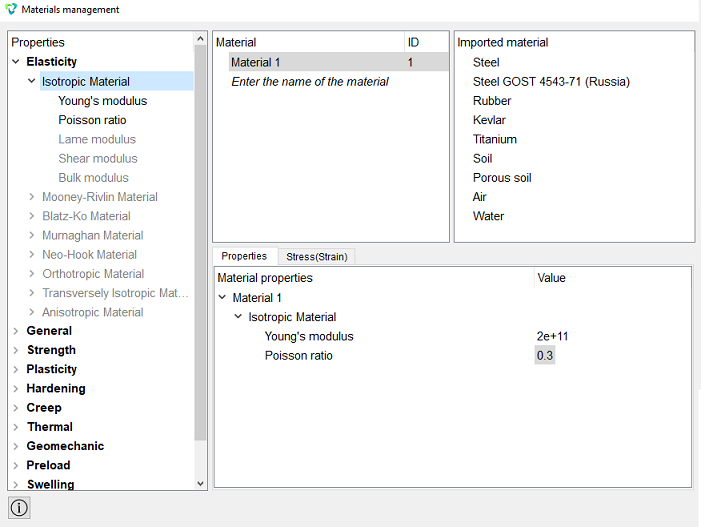Expand the Plasticity category chevron
The image size is (701, 527).
tap(16, 369)
